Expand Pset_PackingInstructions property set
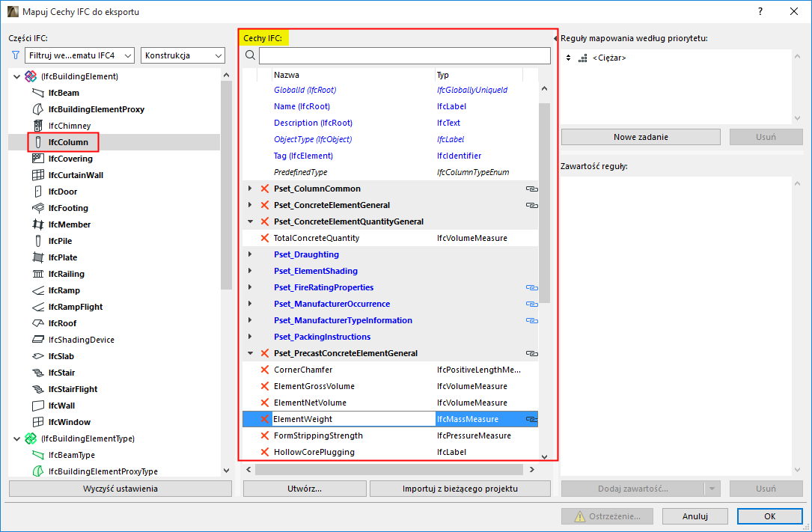The width and height of the screenshot is (812, 532). [250, 337]
